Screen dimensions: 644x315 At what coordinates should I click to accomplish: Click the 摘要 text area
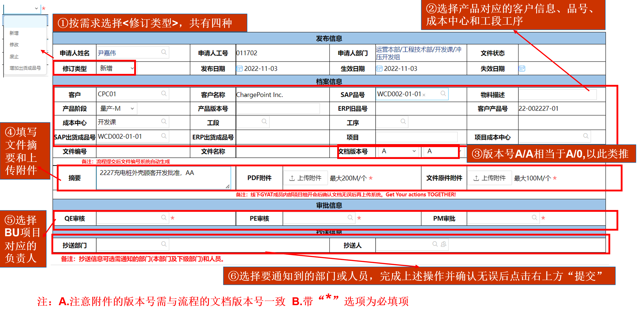point(163,178)
